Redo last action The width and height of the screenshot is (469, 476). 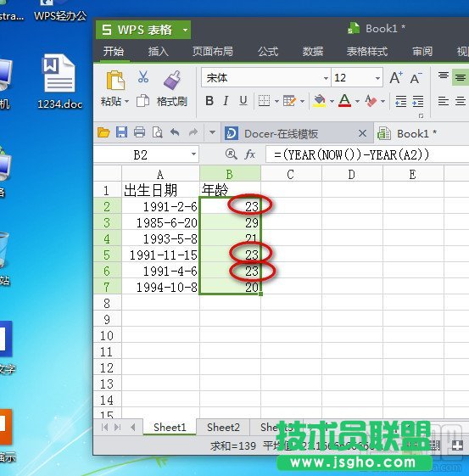[x=193, y=132]
